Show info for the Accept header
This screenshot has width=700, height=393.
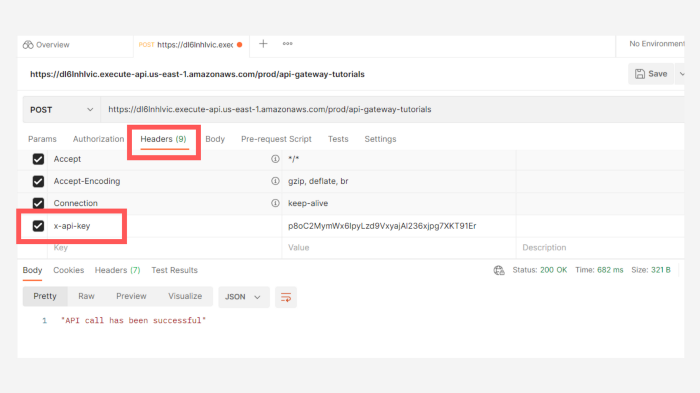point(275,159)
